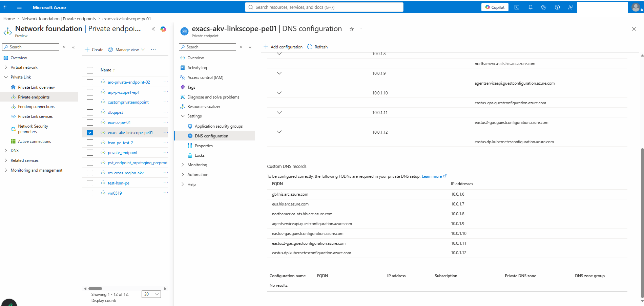
Task: Focus the resource menu Search field
Action: click(x=207, y=47)
